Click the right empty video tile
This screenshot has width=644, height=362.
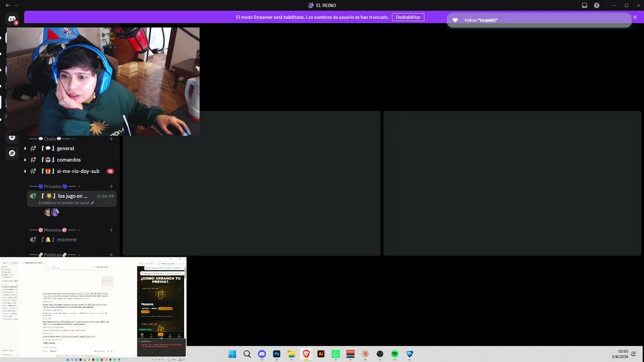pos(512,184)
